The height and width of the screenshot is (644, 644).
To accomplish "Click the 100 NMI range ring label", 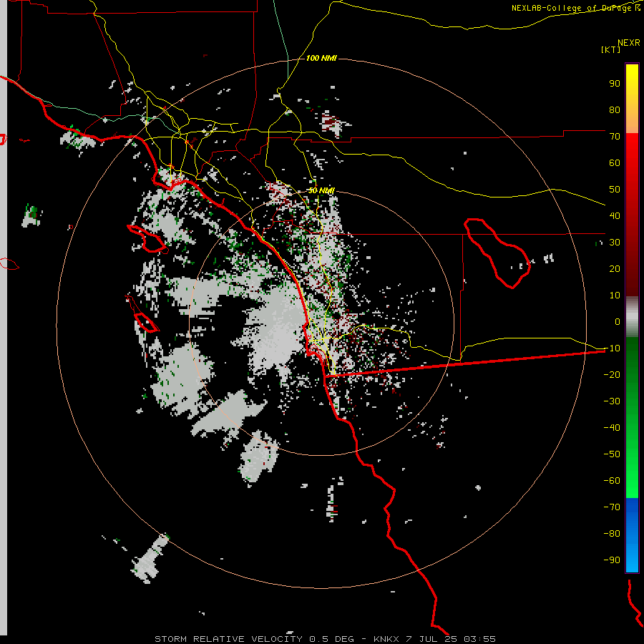I will coord(321,59).
